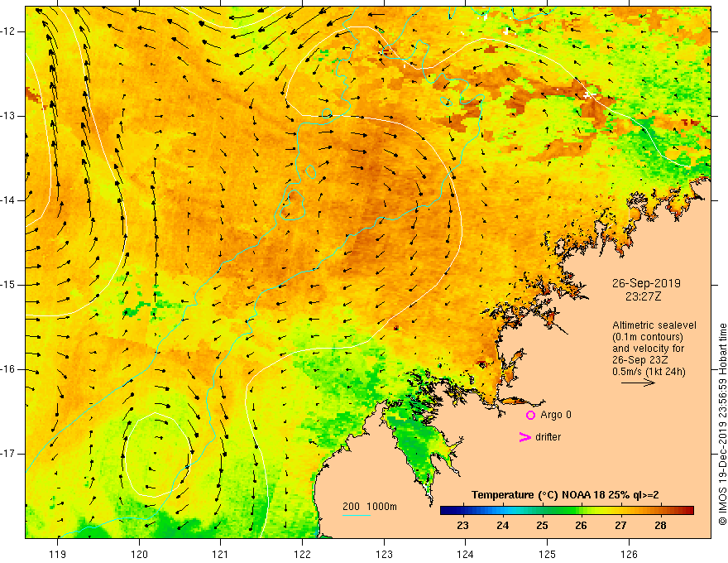Viewport: 728px width, 563px height.
Task: Click the magenta drifter arrow symbol
Action: coord(524,437)
